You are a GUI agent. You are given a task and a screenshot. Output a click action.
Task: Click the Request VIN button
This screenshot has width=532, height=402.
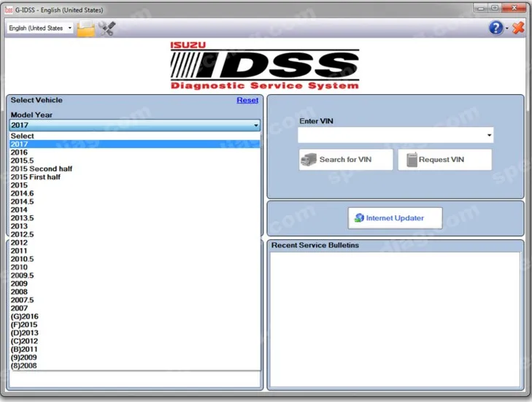[444, 160]
